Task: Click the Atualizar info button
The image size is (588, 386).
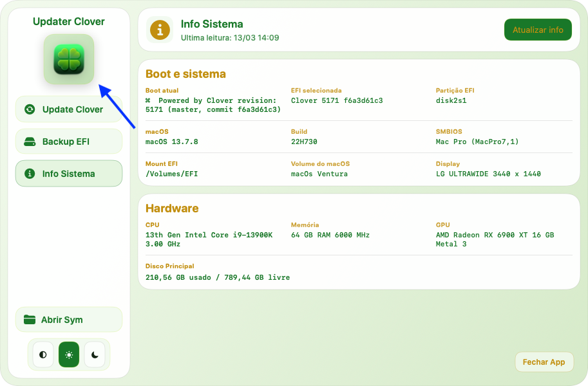Action: pyautogui.click(x=538, y=30)
